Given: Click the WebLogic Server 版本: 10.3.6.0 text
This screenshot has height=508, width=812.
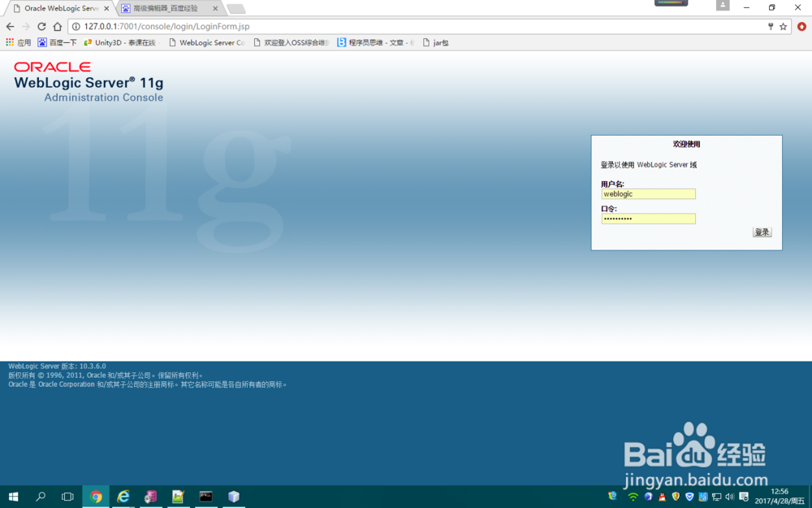Looking at the screenshot, I should tap(57, 366).
